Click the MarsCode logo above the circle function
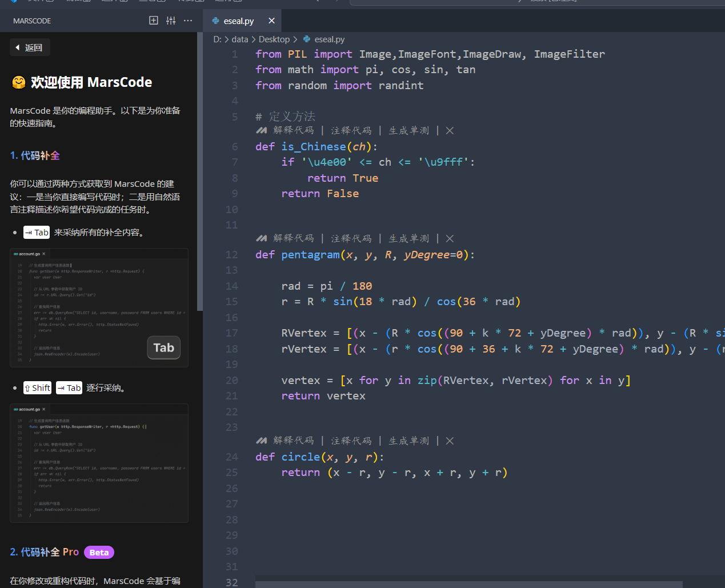The height and width of the screenshot is (588, 725). point(261,440)
